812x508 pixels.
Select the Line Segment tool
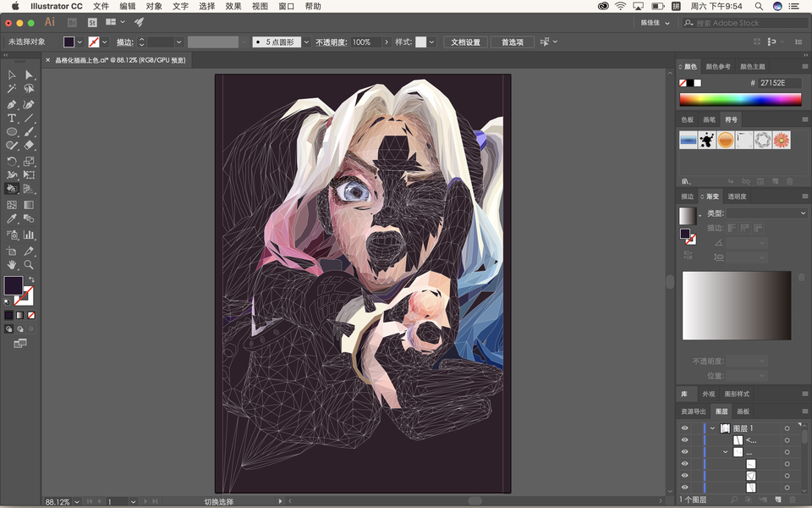[x=29, y=119]
